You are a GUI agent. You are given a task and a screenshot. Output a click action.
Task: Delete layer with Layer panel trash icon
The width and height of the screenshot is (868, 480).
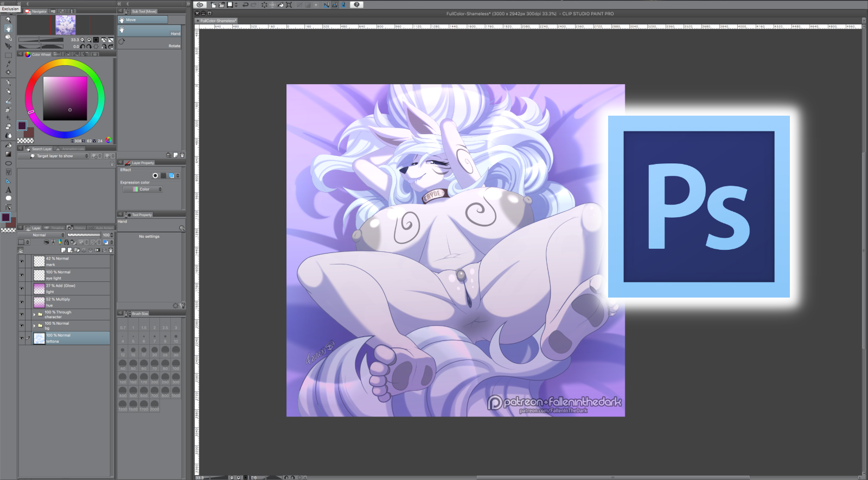111,250
